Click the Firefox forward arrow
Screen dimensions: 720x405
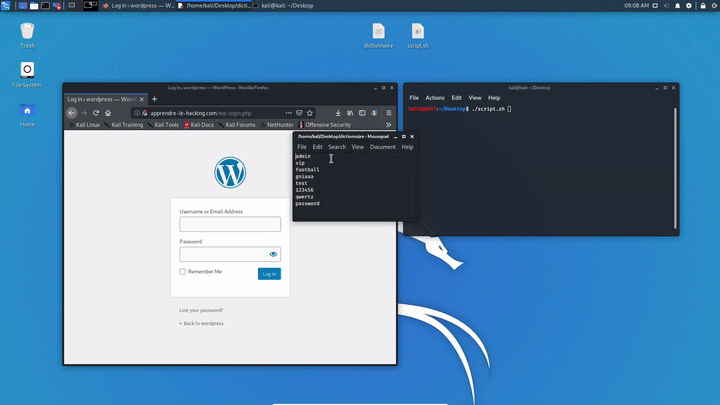pos(84,113)
